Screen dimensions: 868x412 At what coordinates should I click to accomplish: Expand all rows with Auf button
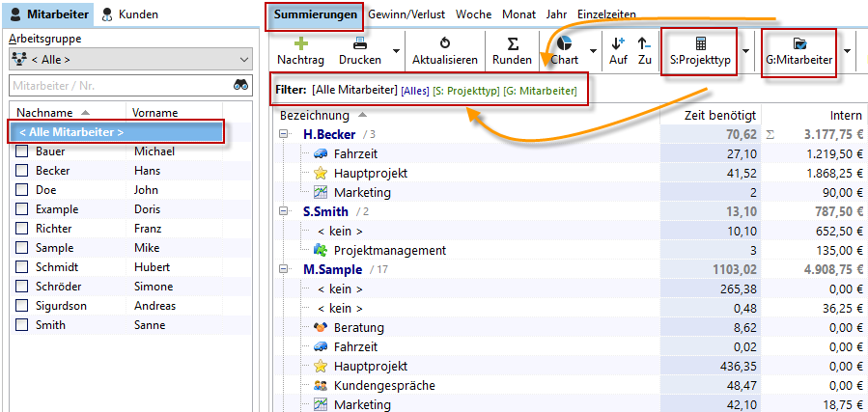tap(618, 44)
